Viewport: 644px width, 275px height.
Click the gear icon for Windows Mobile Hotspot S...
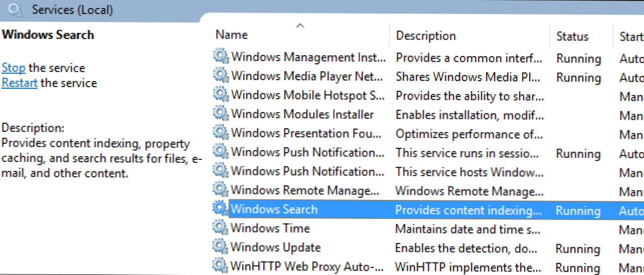[x=221, y=94]
